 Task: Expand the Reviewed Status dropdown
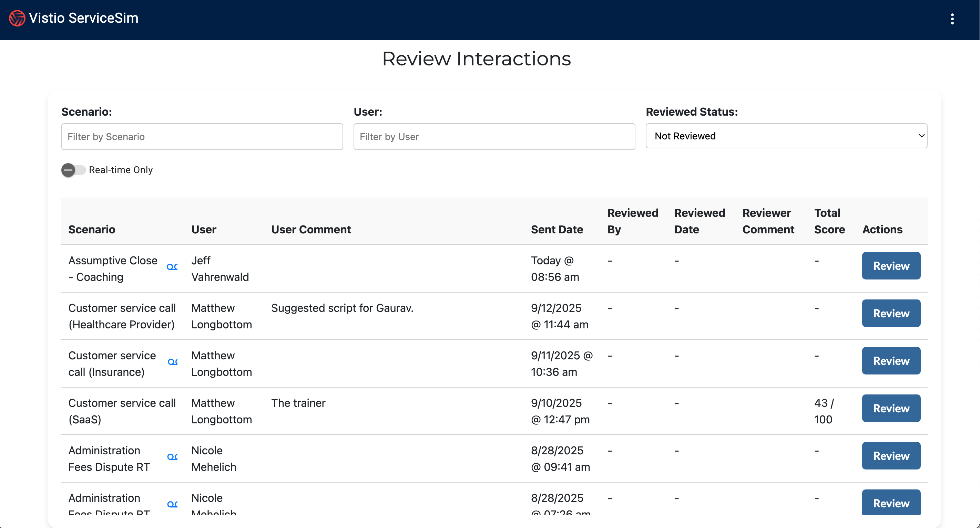point(786,136)
